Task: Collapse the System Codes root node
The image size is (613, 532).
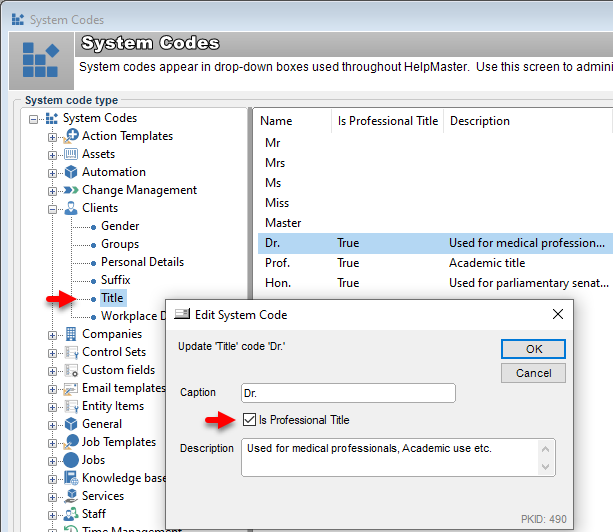Action: [x=34, y=119]
